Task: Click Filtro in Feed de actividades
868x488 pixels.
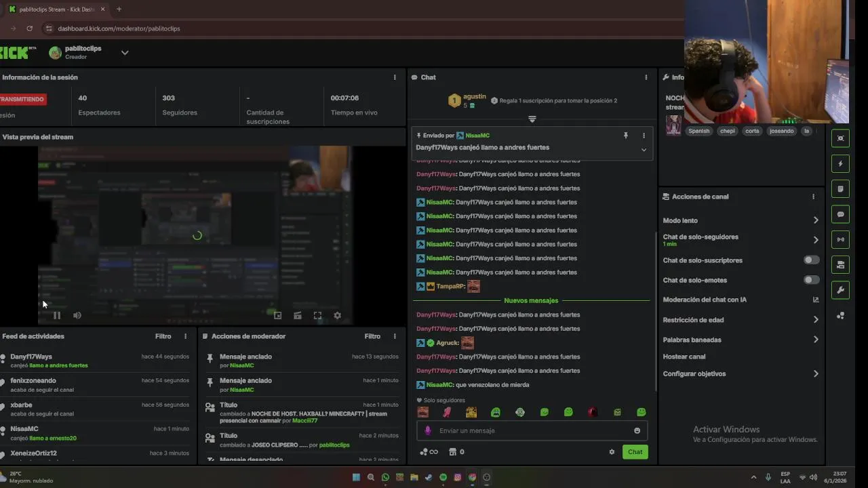Action: [163, 336]
